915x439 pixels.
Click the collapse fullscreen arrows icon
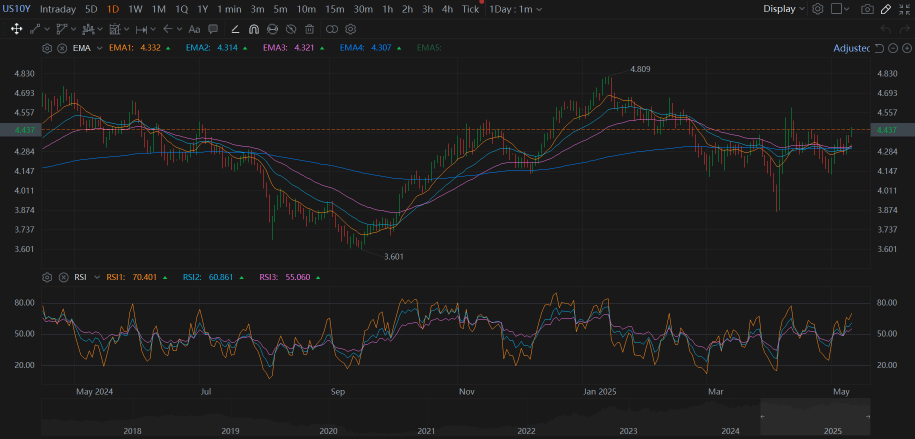pyautogui.click(x=904, y=9)
